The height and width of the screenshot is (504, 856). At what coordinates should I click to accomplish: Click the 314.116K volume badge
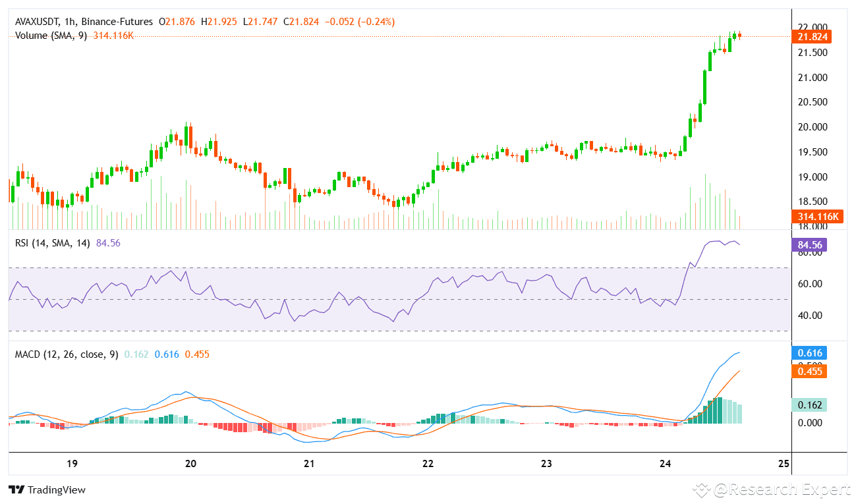pyautogui.click(x=816, y=215)
